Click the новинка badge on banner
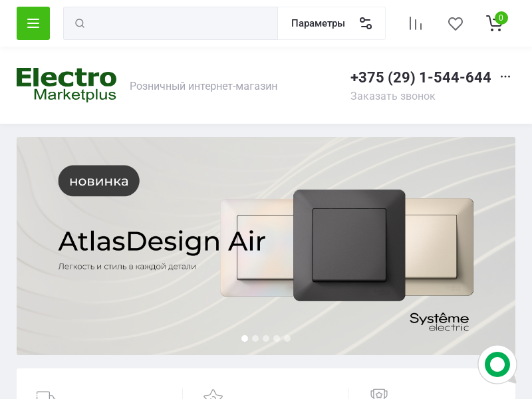This screenshot has height=399, width=532. pos(98,181)
